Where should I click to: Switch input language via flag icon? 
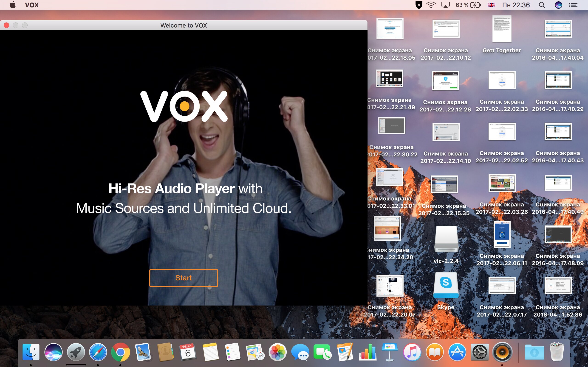[x=491, y=5]
